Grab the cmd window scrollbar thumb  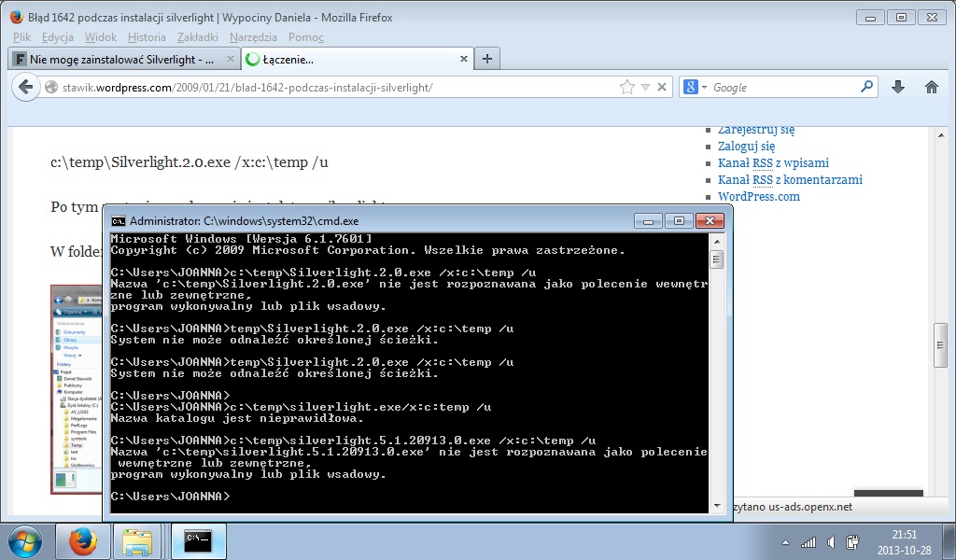click(x=717, y=259)
